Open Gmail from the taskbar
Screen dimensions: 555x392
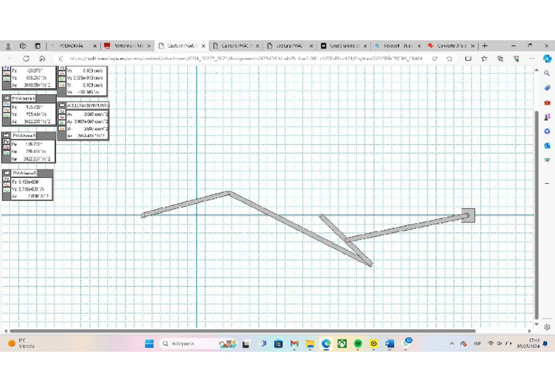(x=294, y=344)
